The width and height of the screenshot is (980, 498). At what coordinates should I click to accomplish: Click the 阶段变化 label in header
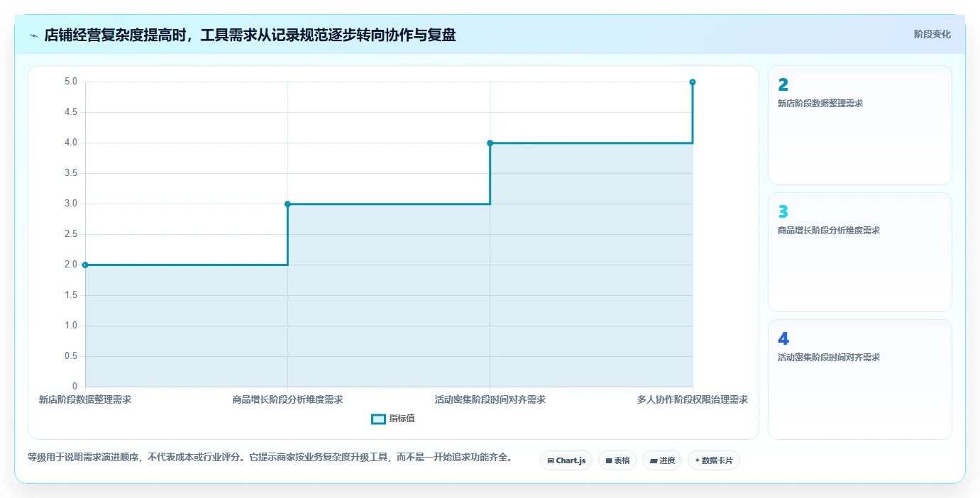click(x=932, y=34)
